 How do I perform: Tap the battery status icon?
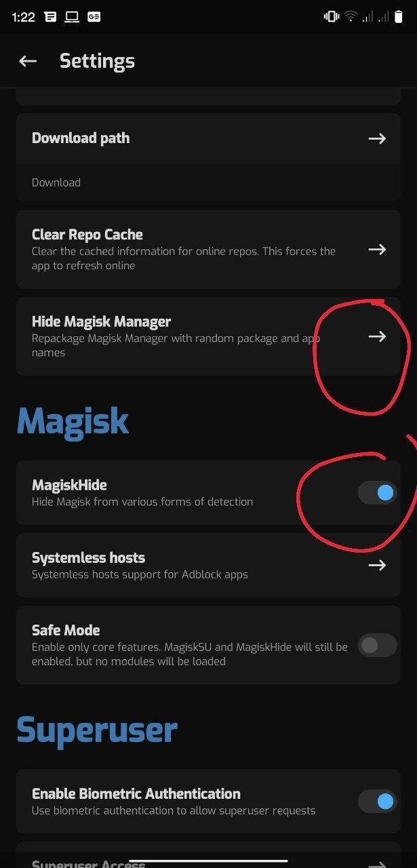click(x=400, y=17)
